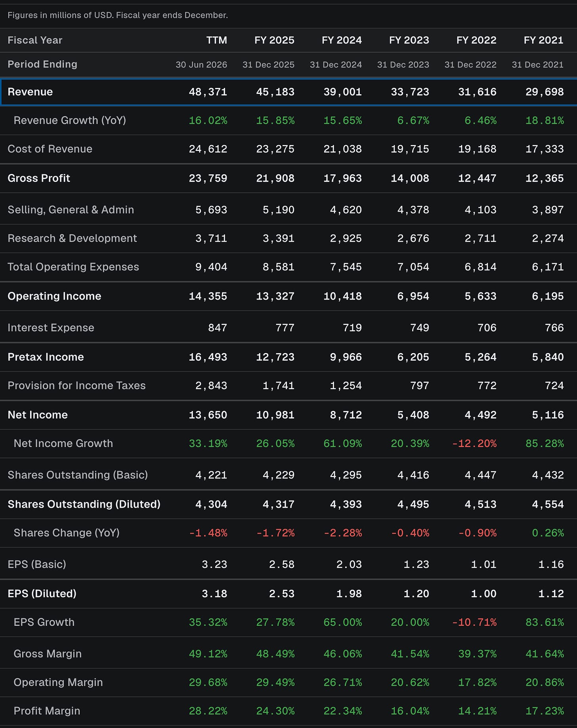Select TTM operating income 14,355

pos(208,296)
